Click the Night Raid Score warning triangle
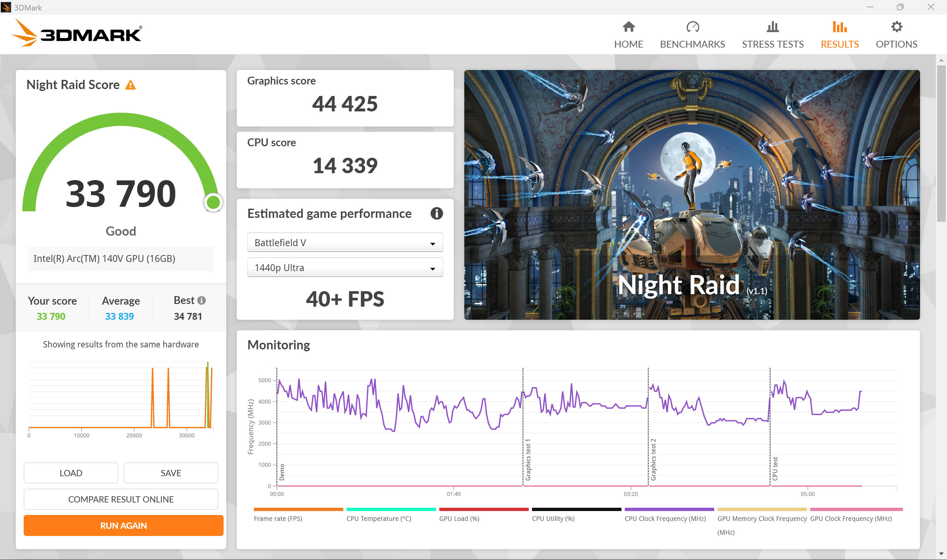947x560 pixels. coord(130,85)
